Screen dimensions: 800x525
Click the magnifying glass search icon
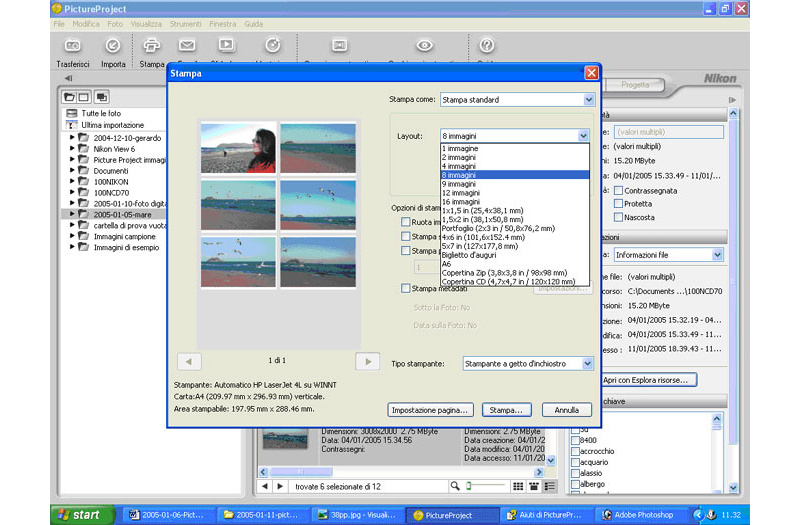pos(455,486)
